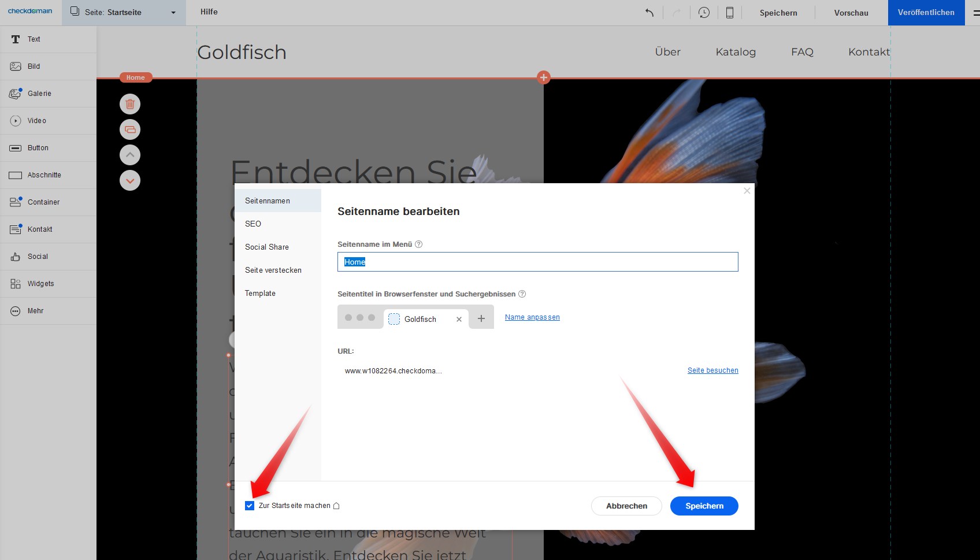The width and height of the screenshot is (980, 560).
Task: Open the Seite: Startseite dropdown
Action: click(124, 13)
